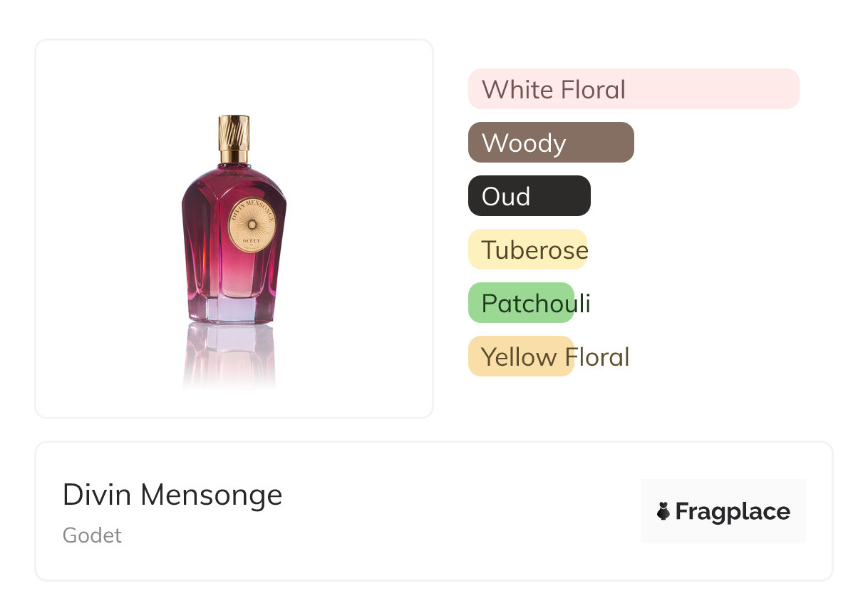868x616 pixels.
Task: Open the Godet brand link
Action: (92, 535)
